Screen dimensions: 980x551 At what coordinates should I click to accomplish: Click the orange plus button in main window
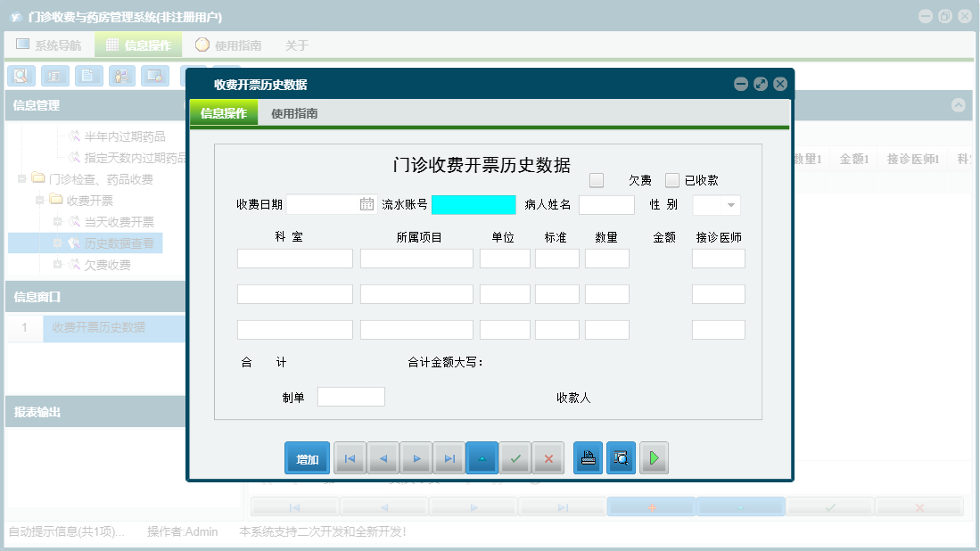click(652, 507)
